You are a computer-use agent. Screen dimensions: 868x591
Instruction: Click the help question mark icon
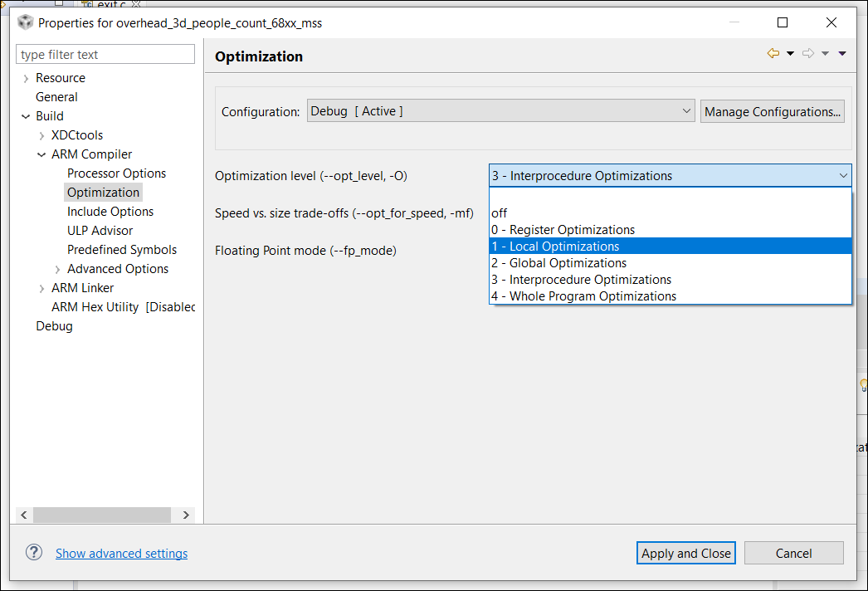(x=34, y=553)
